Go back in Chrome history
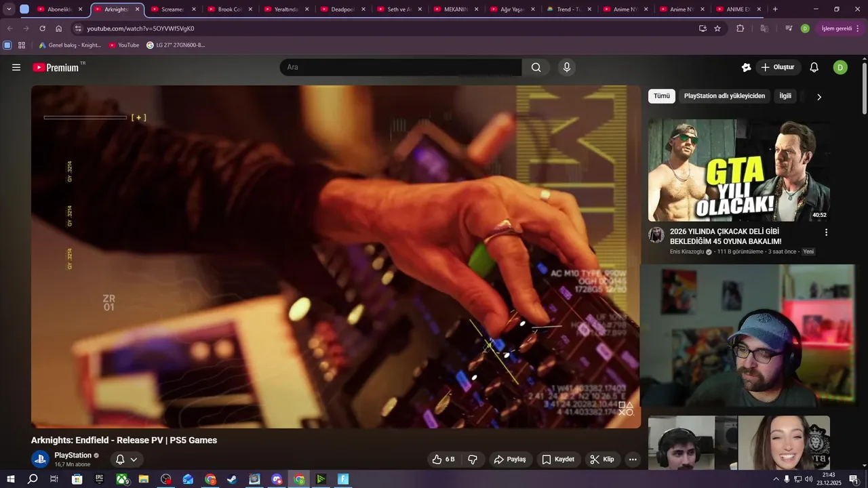Screen dimensions: 868x488 [9, 28]
